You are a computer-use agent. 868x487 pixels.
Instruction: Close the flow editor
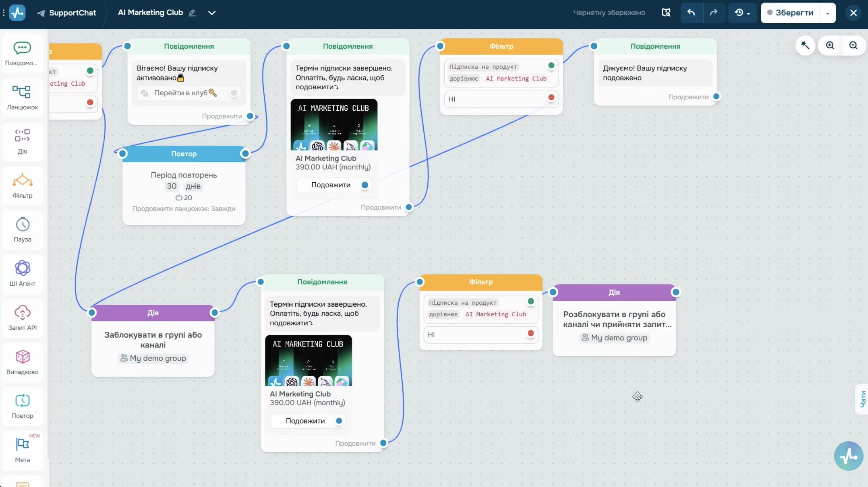[x=853, y=13]
